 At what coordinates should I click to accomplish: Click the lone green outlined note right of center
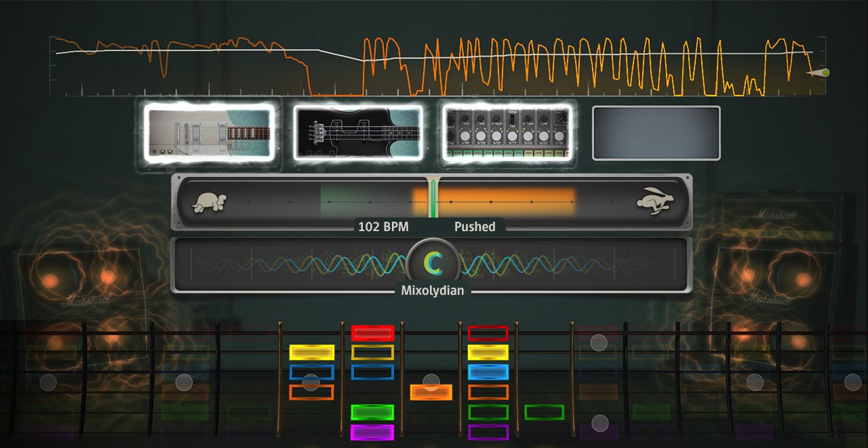tap(544, 412)
